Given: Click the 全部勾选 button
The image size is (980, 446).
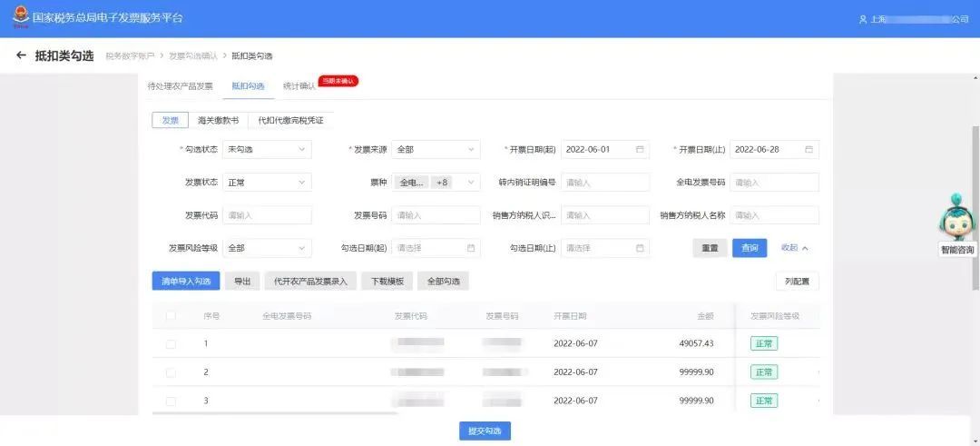Looking at the screenshot, I should (x=443, y=282).
